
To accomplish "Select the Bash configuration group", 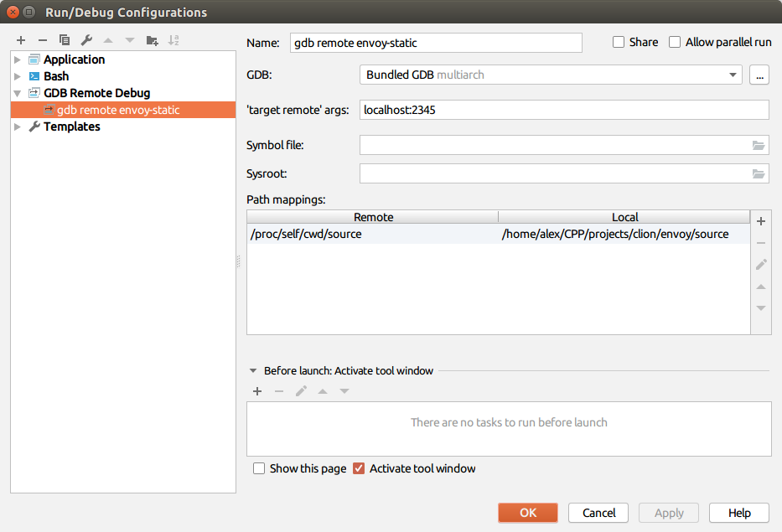I will (56, 76).
